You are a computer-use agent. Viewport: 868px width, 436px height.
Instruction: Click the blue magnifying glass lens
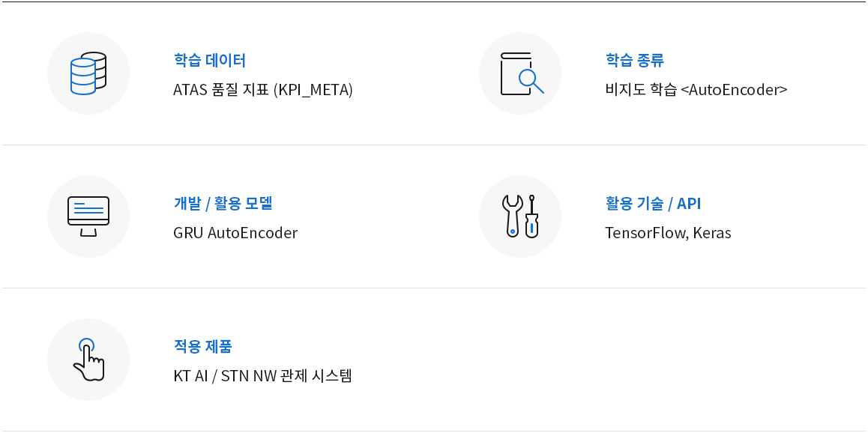528,79
